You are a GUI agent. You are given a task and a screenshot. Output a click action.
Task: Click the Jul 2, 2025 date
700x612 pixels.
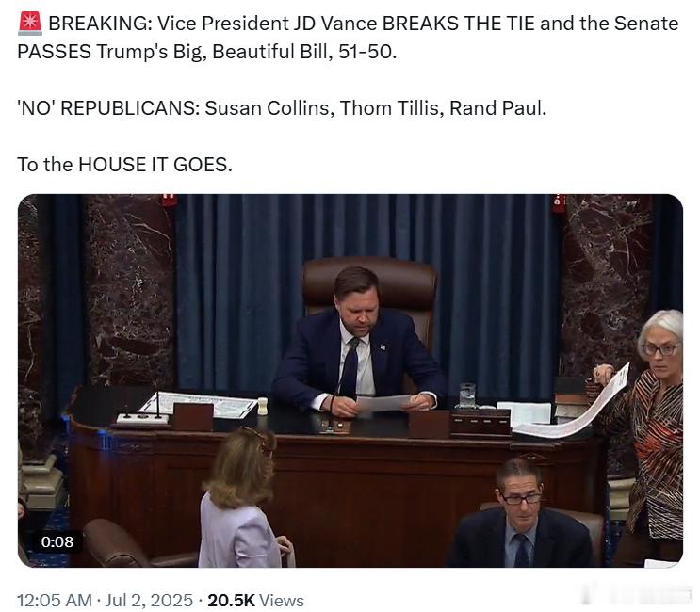[x=149, y=600]
